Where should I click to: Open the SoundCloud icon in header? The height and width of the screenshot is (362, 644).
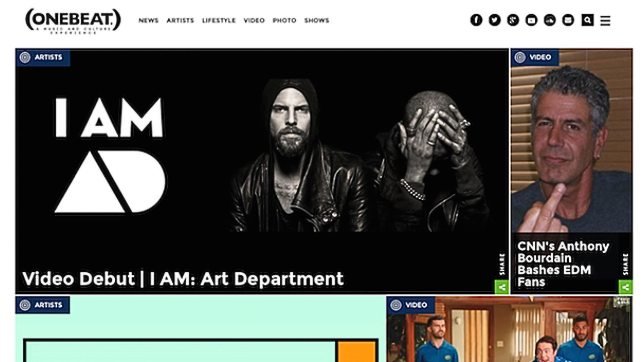click(x=550, y=20)
